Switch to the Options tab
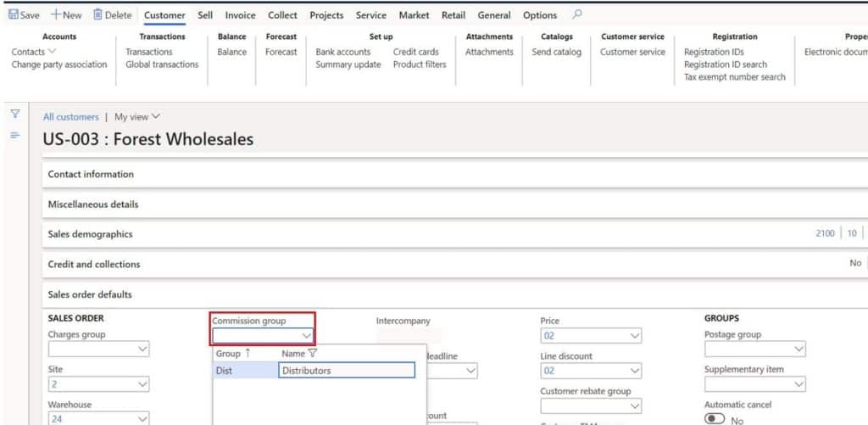 tap(540, 15)
